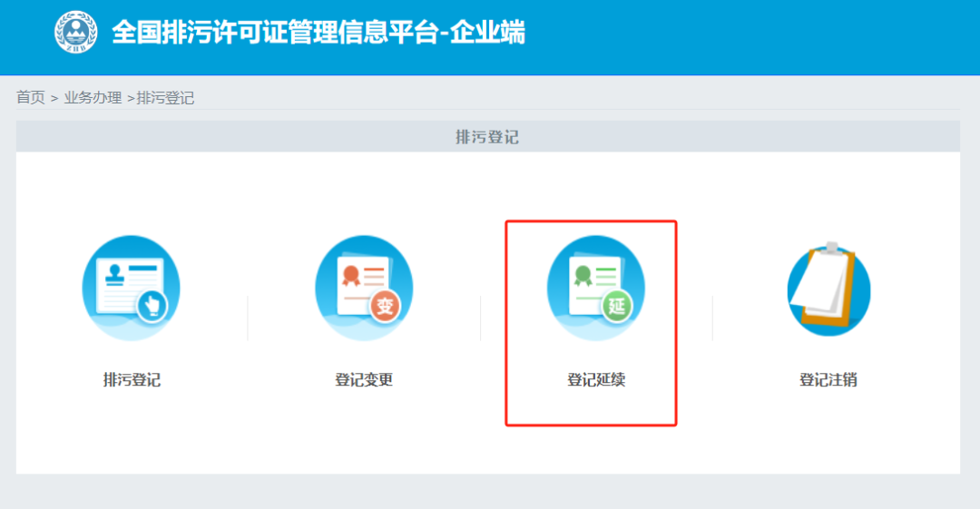Click the 登记变更 text label
The height and width of the screenshot is (509, 980).
point(364,380)
